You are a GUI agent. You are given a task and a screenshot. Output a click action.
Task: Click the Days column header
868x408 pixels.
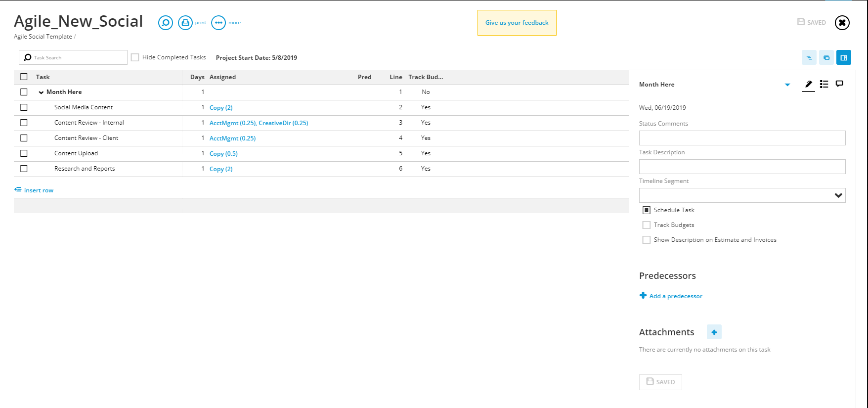tap(197, 77)
